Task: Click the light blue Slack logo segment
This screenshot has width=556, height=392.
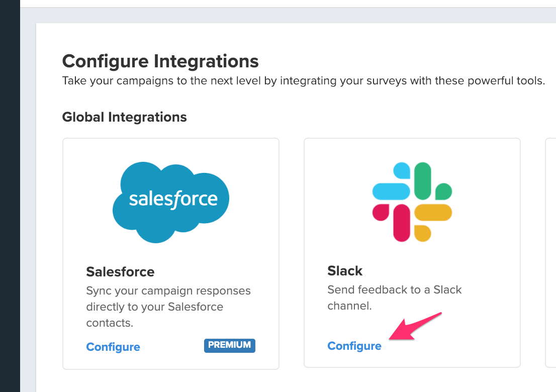Action: coord(392,191)
